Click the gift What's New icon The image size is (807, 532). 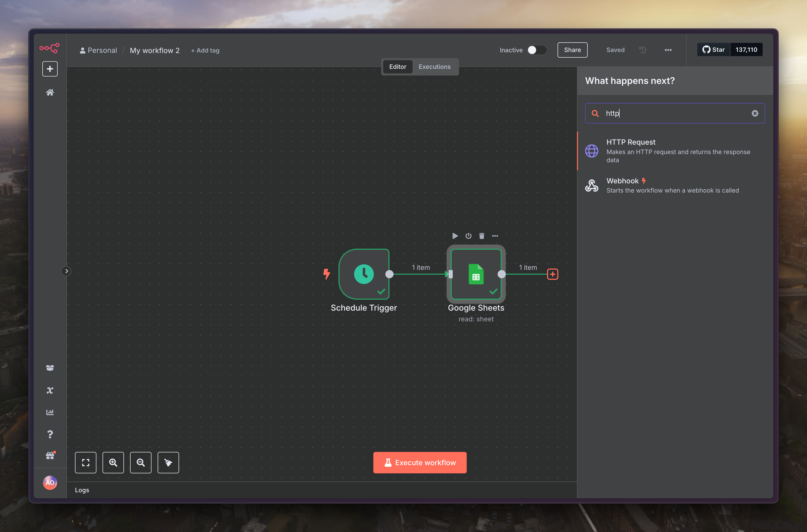(50, 456)
